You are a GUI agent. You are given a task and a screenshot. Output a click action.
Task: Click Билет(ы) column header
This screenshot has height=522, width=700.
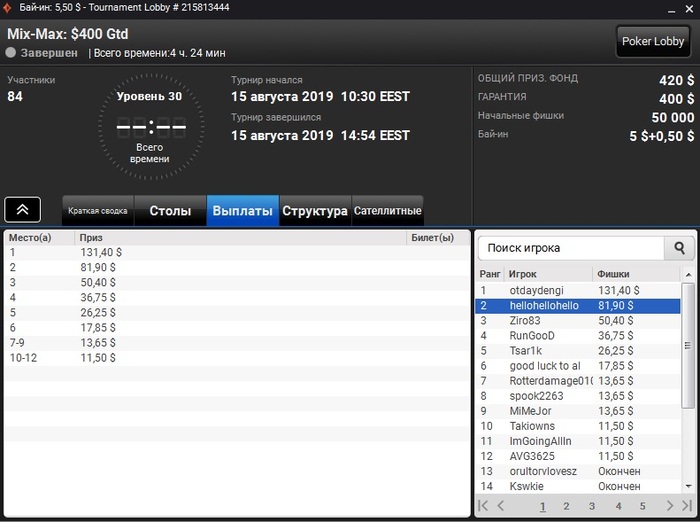(x=438, y=238)
